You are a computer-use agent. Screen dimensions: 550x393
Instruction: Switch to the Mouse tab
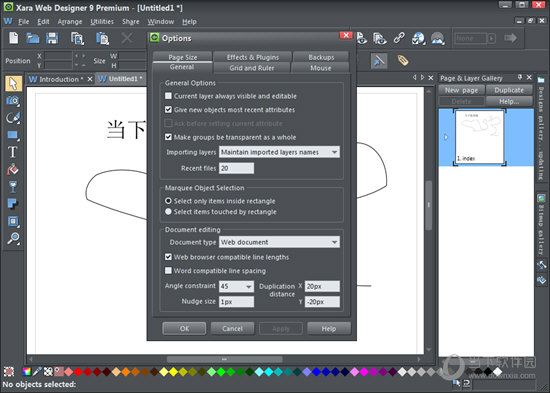coord(320,68)
